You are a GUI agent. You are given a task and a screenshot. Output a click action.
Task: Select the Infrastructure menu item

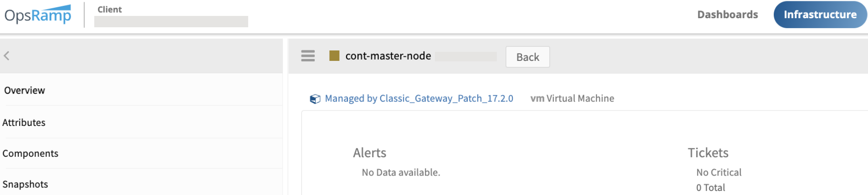click(820, 15)
